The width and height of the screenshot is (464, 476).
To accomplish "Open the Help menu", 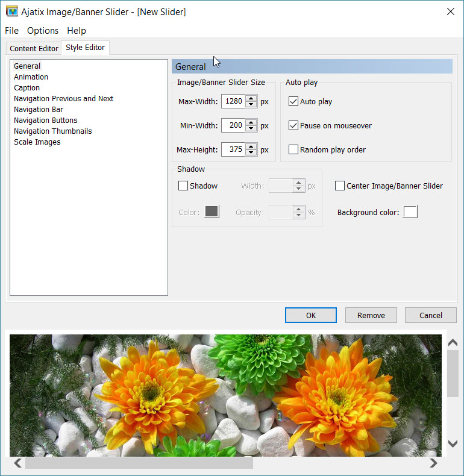I will (77, 31).
